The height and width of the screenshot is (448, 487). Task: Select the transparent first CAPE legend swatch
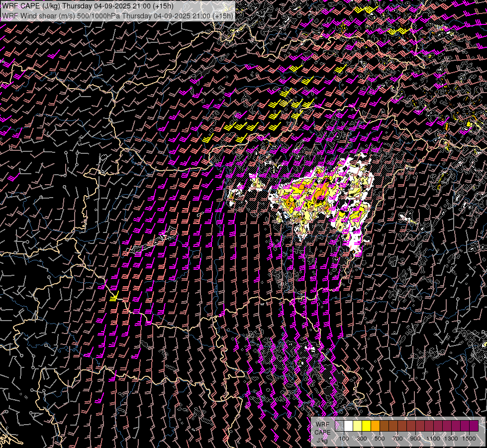point(339,426)
